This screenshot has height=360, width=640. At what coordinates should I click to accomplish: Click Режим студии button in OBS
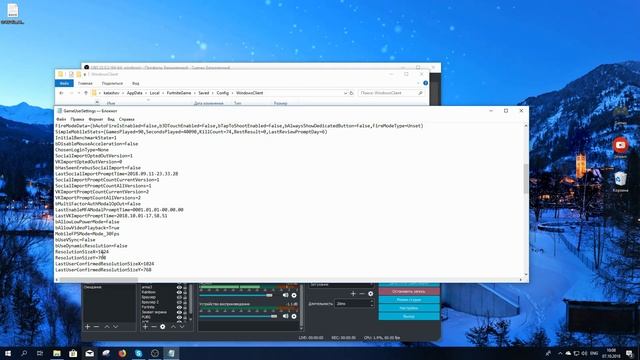tap(409, 300)
